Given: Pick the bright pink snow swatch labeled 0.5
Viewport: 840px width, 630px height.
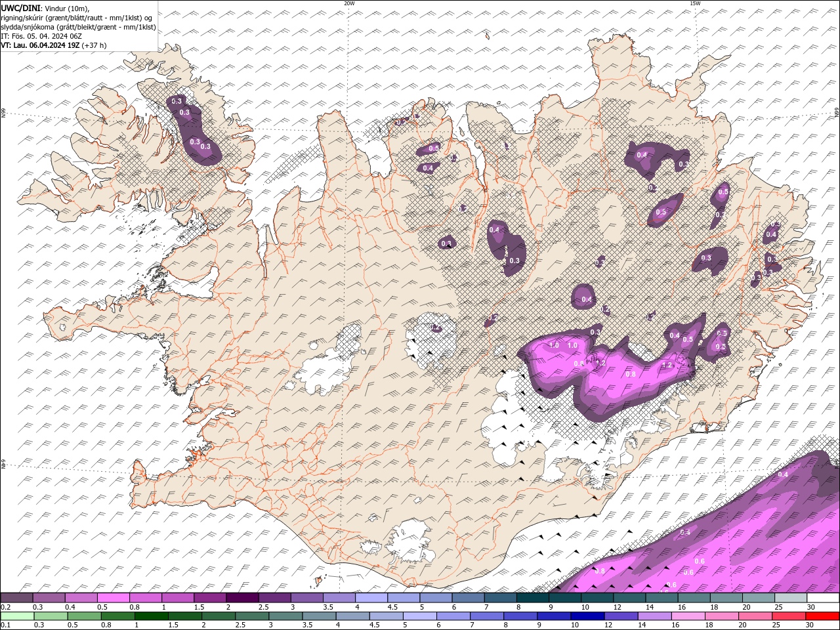Looking at the screenshot, I should click(x=113, y=598).
